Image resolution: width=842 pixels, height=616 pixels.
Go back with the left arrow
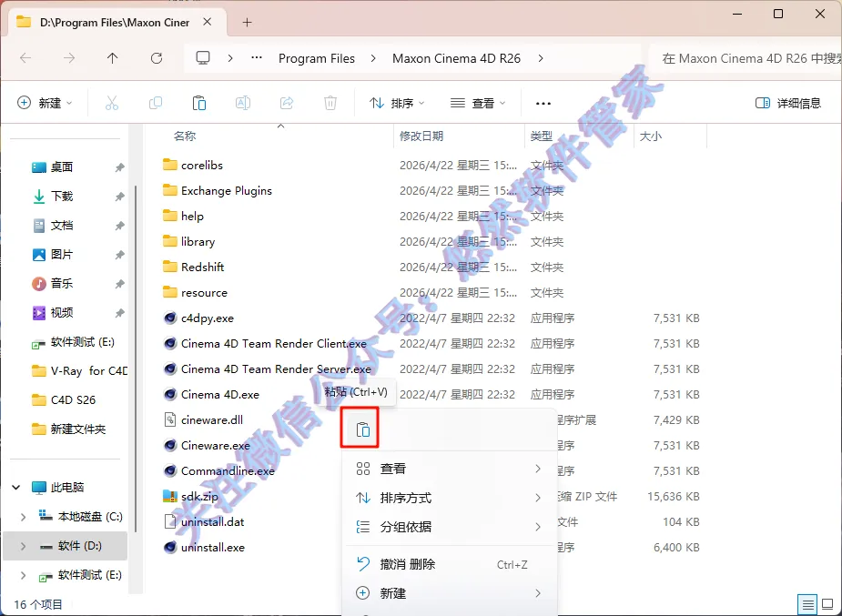point(25,58)
